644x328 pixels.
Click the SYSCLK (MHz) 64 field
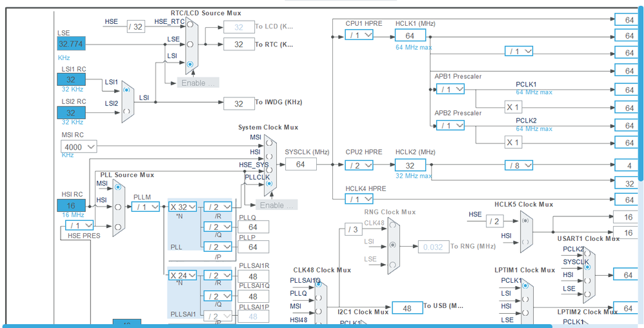pos(301,164)
